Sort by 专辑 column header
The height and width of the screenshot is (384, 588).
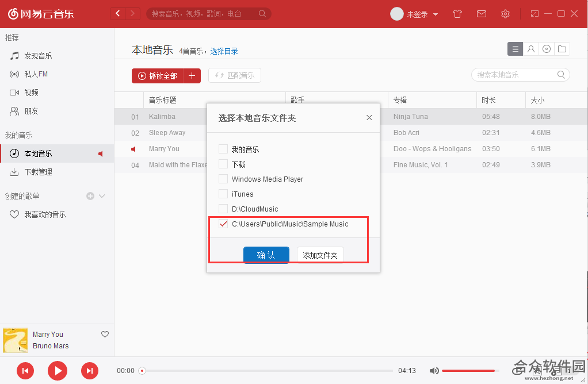point(432,100)
